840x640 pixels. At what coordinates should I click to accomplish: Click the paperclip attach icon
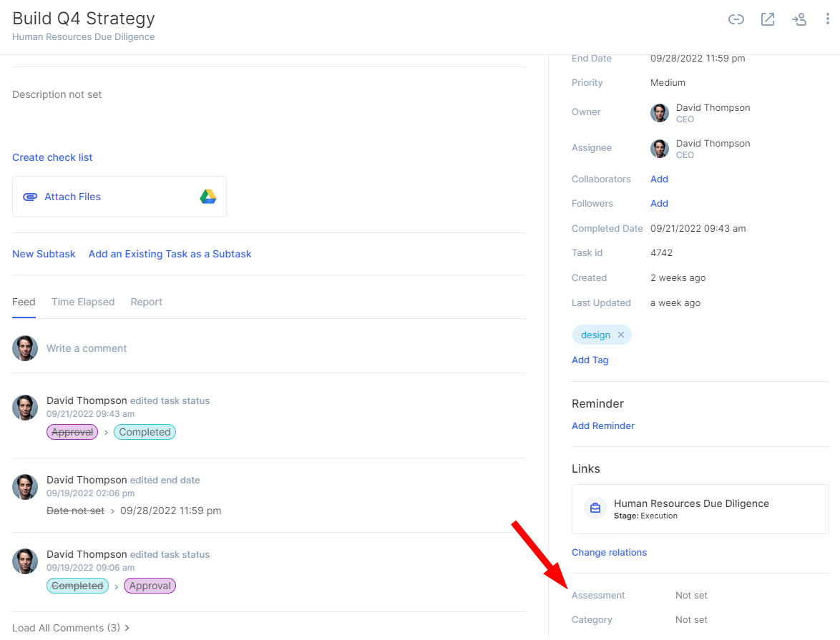pos(30,197)
